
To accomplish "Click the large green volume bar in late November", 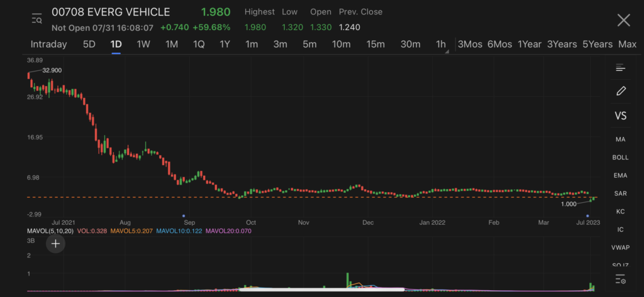I will [x=347, y=281].
